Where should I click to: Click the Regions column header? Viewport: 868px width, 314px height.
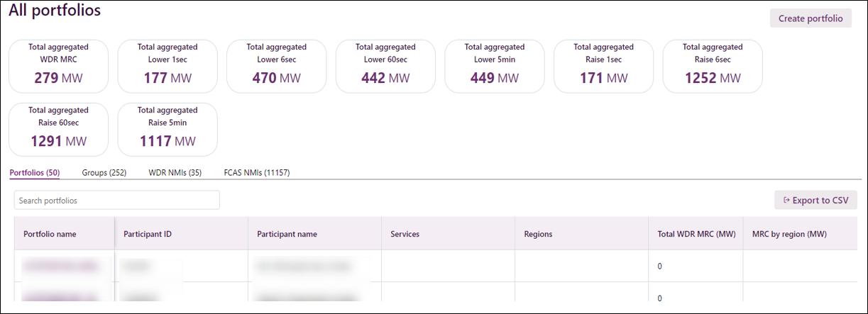tap(538, 234)
